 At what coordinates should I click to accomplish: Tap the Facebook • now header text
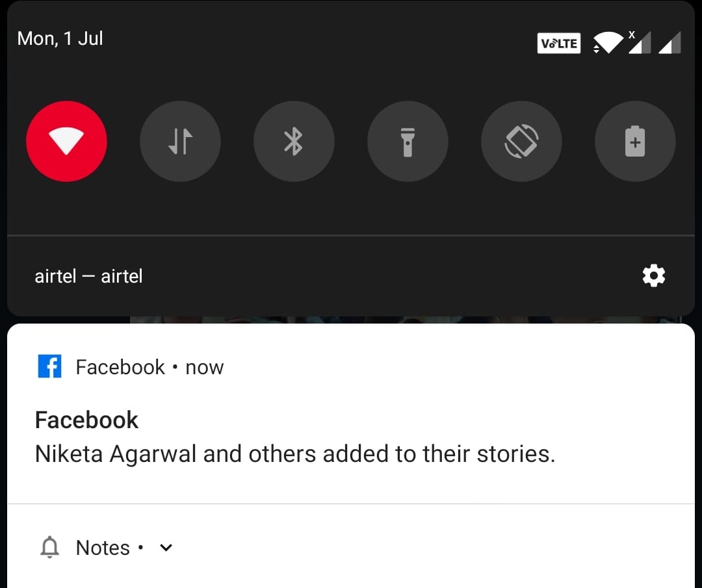149,367
